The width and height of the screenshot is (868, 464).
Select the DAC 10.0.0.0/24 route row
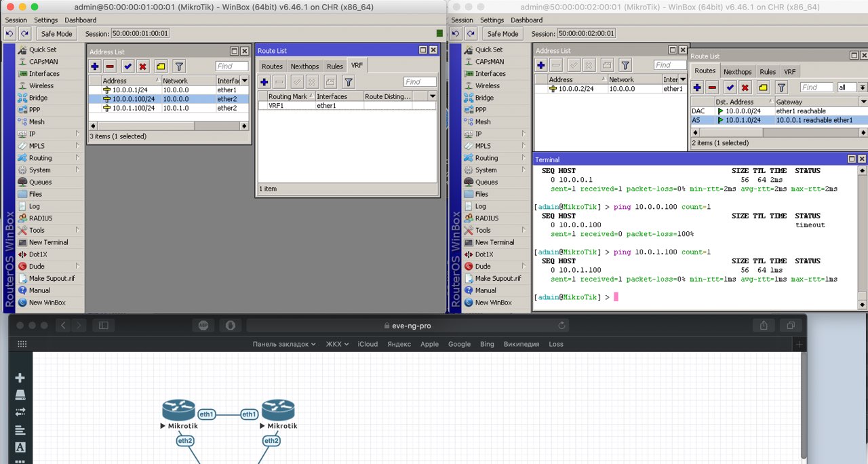click(x=778, y=111)
